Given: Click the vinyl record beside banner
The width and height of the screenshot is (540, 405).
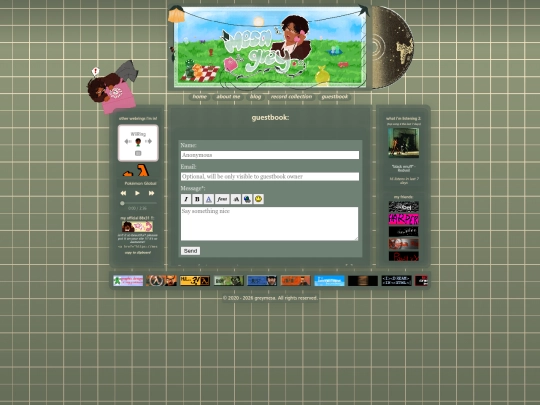Looking at the screenshot, I should [393, 47].
